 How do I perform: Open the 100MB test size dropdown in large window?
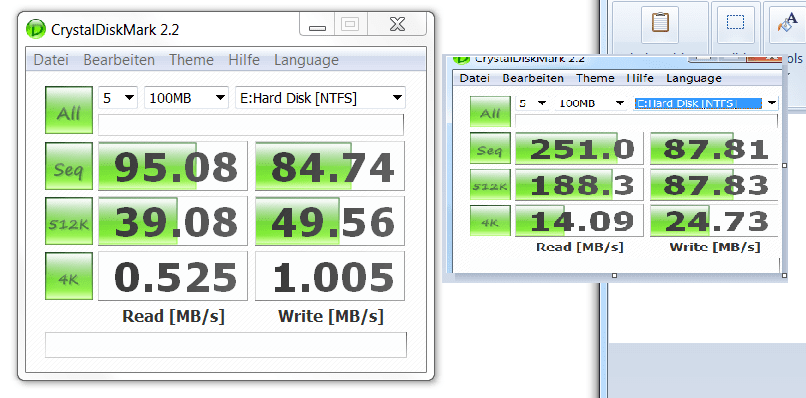point(186,98)
